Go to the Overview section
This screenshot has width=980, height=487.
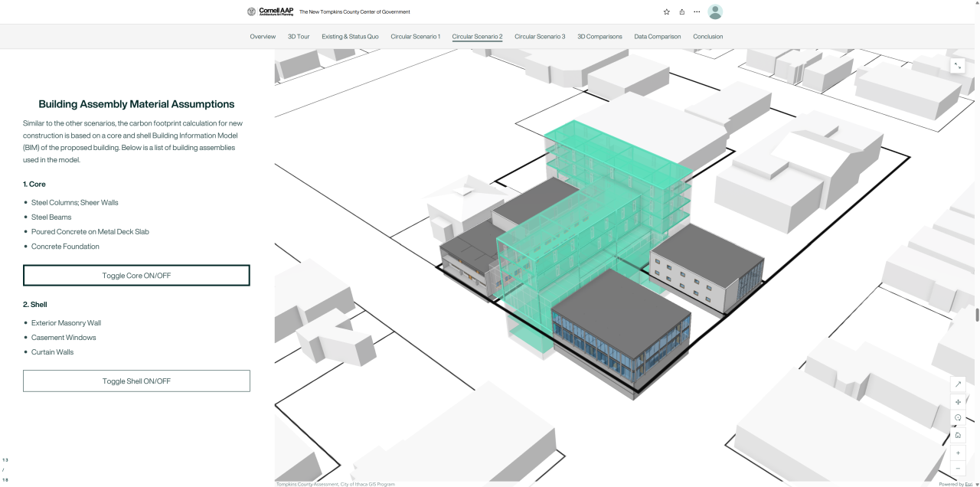tap(263, 36)
